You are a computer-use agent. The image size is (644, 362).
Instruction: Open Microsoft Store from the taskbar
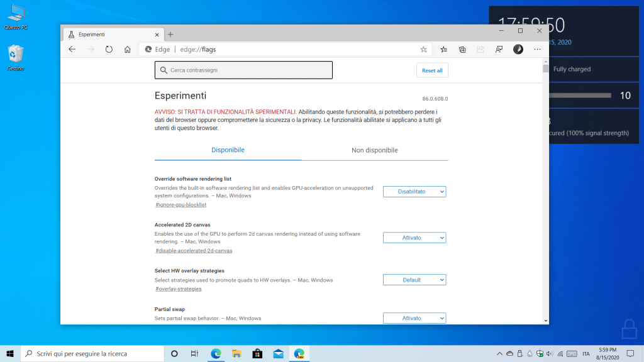pos(257,353)
